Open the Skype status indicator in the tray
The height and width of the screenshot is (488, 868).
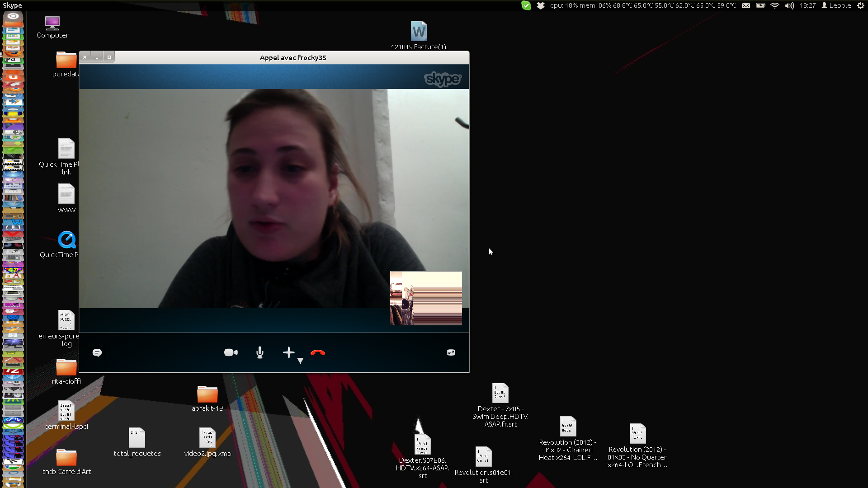point(526,5)
